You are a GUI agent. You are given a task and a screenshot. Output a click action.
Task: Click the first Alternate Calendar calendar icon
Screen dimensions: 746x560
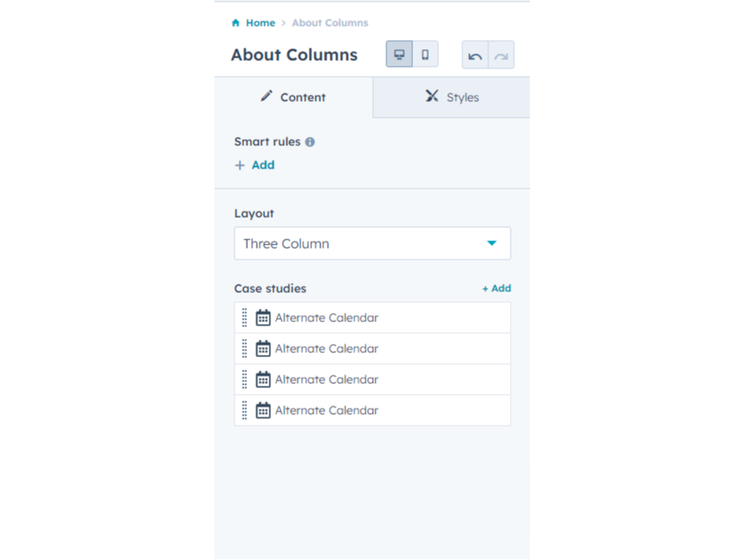tap(263, 317)
